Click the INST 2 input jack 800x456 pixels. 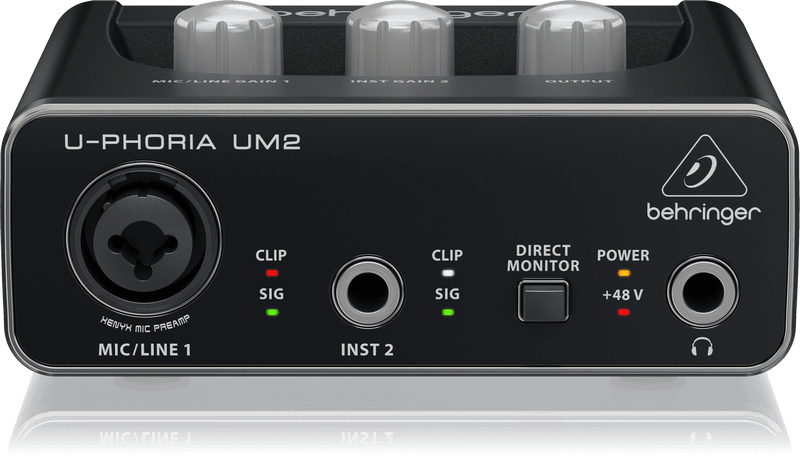[x=367, y=293]
